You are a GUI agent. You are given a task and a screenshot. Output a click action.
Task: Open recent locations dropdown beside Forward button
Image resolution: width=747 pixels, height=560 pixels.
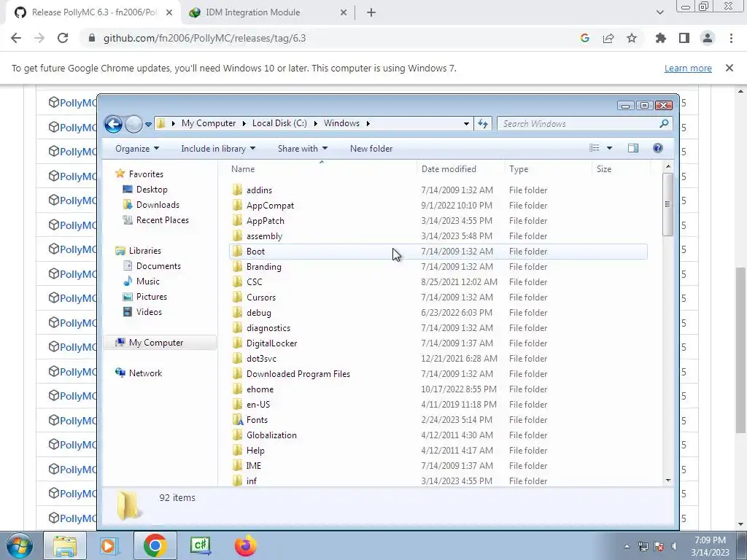(148, 124)
